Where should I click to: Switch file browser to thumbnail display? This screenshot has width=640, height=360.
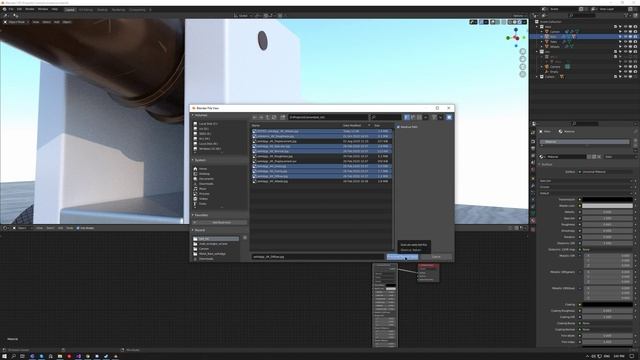pos(419,117)
